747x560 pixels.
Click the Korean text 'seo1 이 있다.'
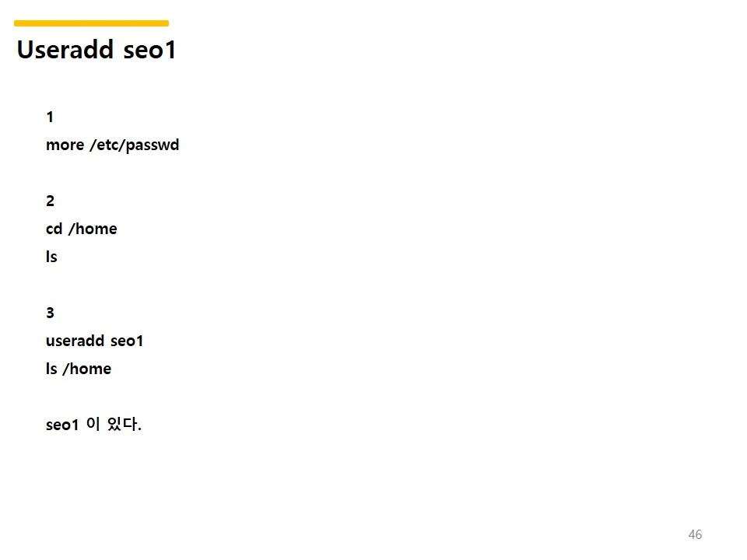93,425
